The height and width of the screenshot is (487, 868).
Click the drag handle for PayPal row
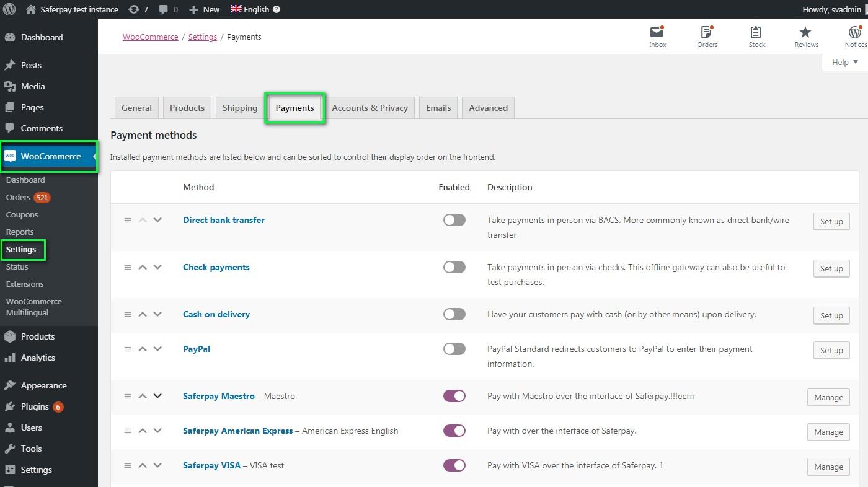tap(128, 349)
